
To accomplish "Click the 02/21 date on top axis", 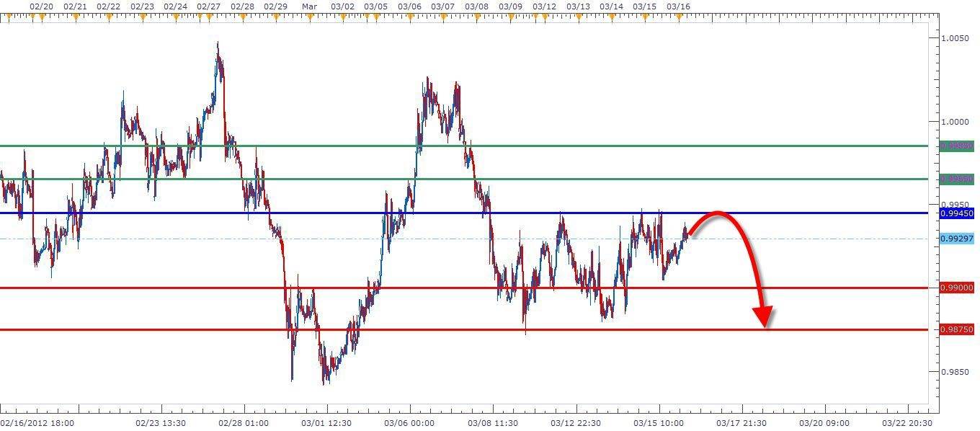I will pyautogui.click(x=76, y=6).
